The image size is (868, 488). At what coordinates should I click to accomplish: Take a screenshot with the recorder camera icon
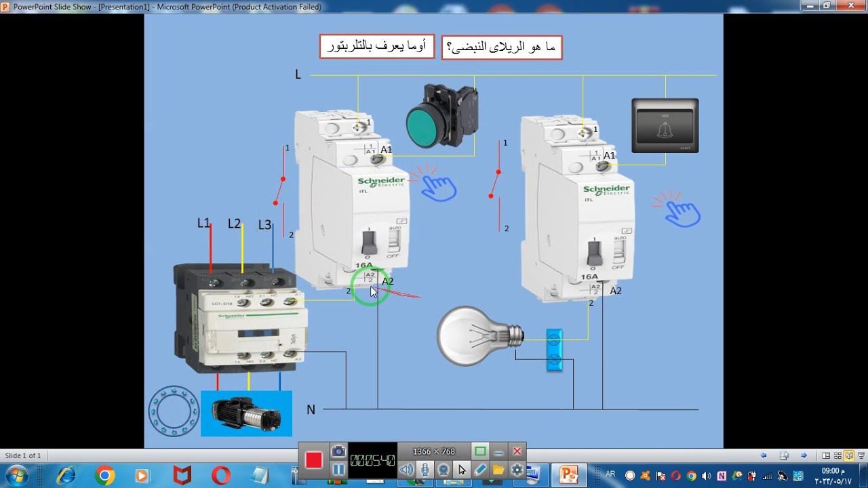click(x=338, y=451)
